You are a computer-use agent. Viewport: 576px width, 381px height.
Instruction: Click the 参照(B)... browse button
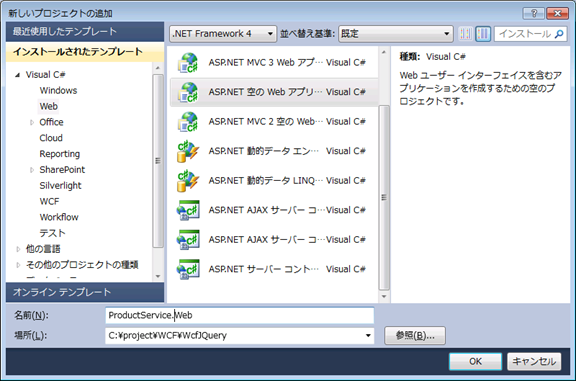pyautogui.click(x=415, y=335)
